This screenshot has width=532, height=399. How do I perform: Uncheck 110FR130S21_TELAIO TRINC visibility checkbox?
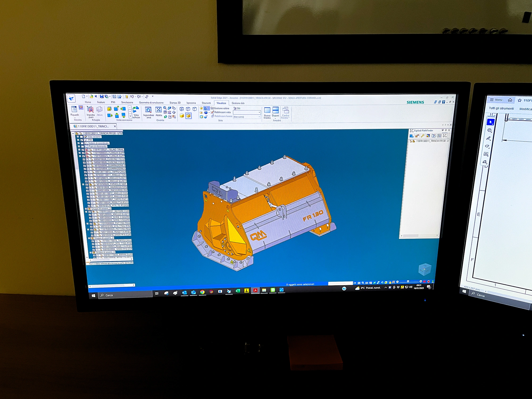click(x=83, y=149)
